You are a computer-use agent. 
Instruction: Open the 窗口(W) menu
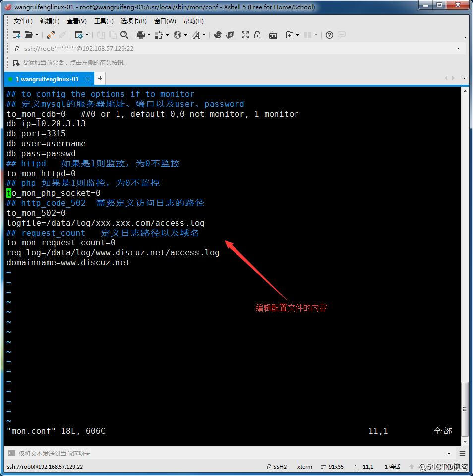tap(165, 21)
